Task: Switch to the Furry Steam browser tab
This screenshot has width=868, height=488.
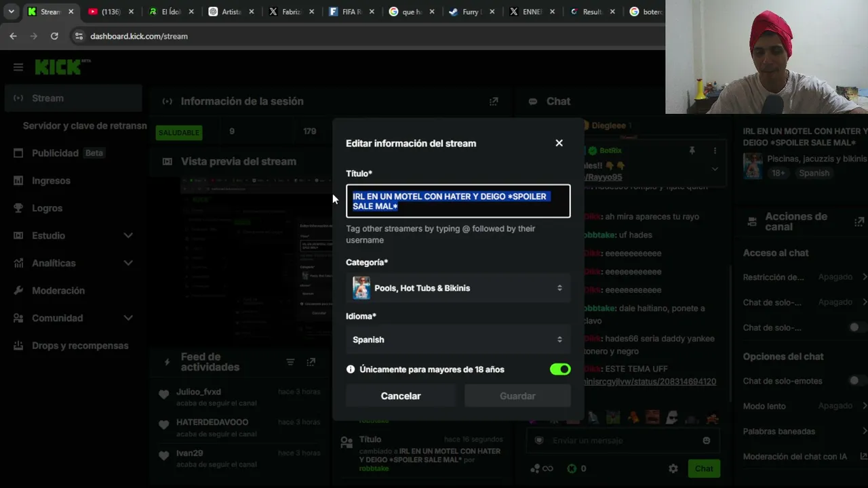Action: [x=473, y=12]
